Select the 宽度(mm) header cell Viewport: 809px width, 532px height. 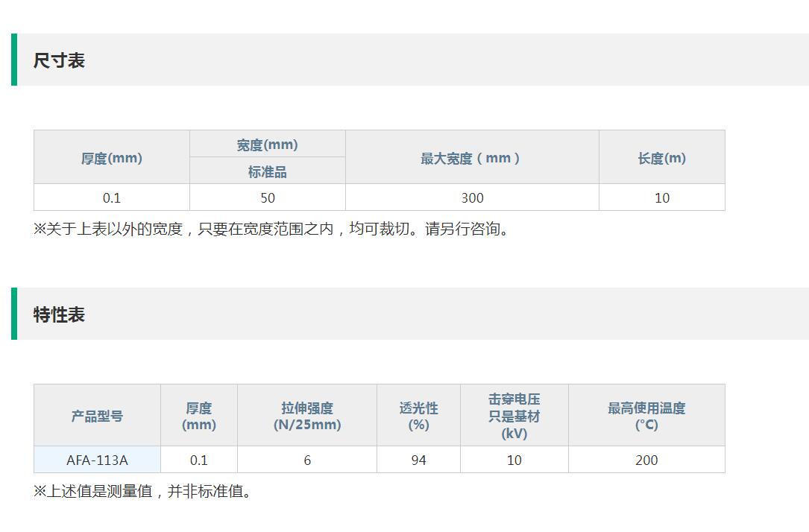pos(267,144)
